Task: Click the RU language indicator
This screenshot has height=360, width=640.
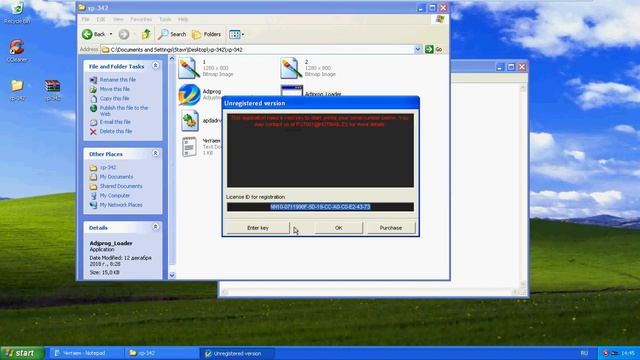Action: coord(584,353)
